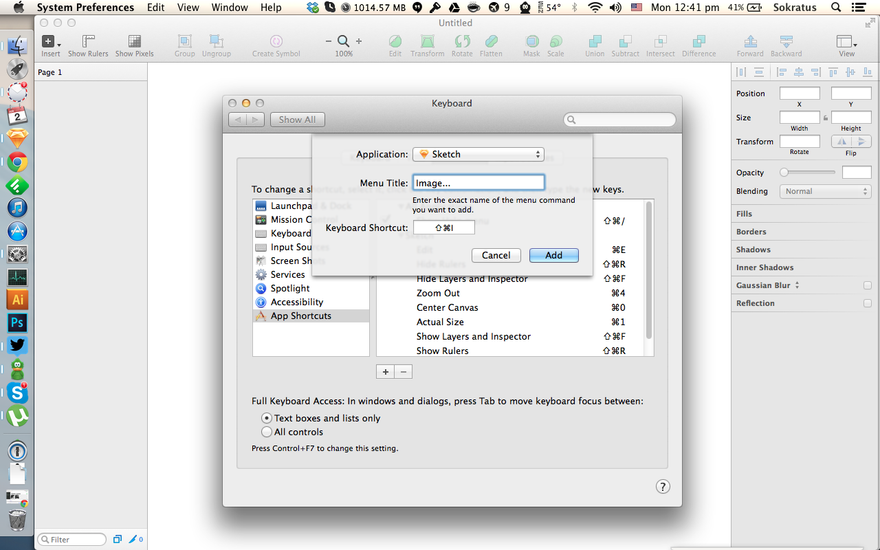880x550 pixels.
Task: Select Text boxes and lists only radio
Action: [x=267, y=418]
